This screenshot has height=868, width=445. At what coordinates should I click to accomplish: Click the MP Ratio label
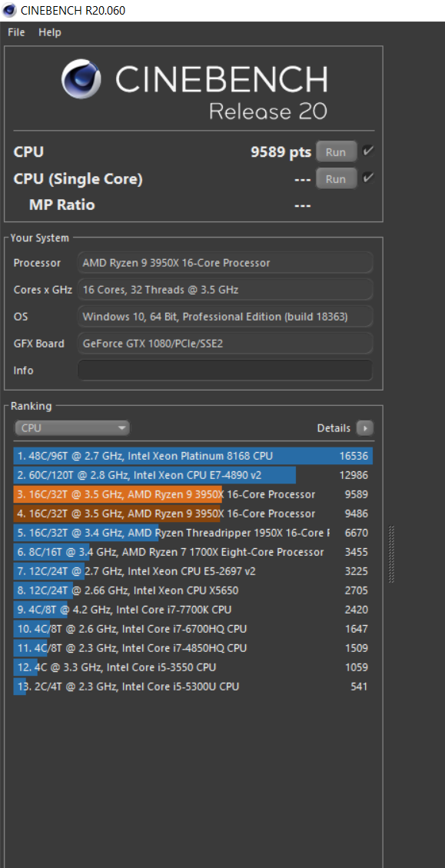[61, 205]
